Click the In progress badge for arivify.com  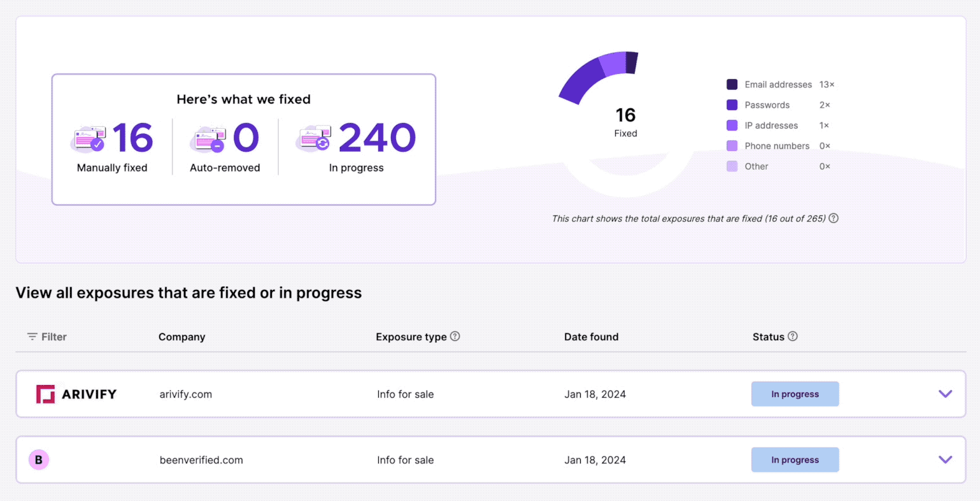point(795,394)
